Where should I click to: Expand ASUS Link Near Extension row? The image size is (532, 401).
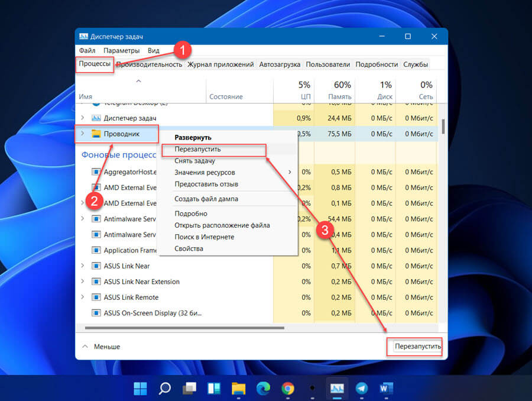click(82, 281)
